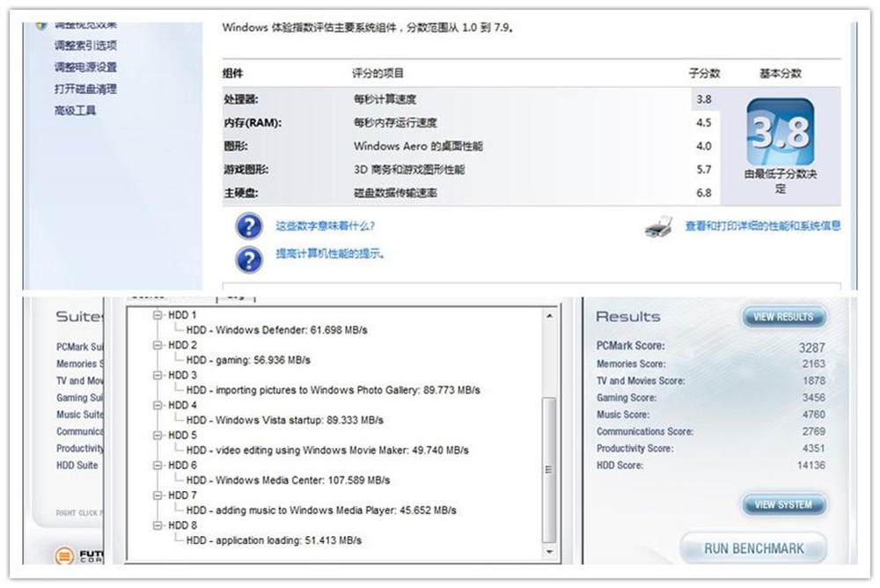
Task: Click the question mark icon beside 这些数字意味着什么
Action: click(x=249, y=226)
